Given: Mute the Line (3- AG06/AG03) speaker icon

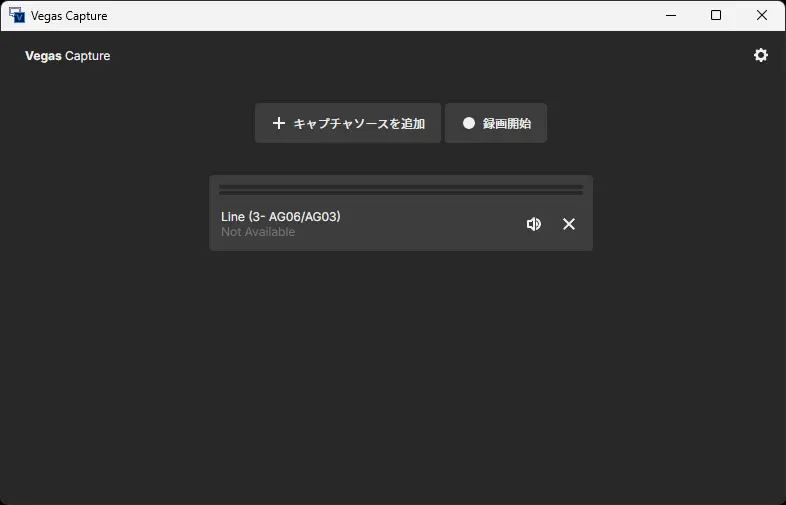Looking at the screenshot, I should 533,224.
